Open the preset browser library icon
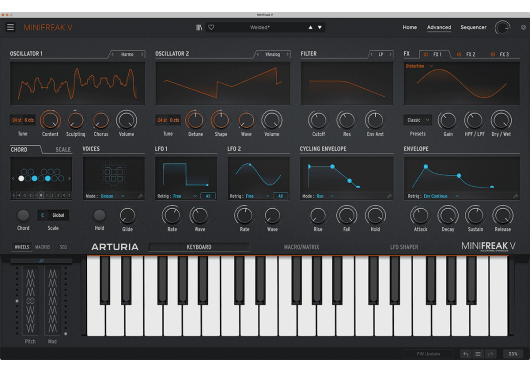This screenshot has height=371, width=530. 199,27
